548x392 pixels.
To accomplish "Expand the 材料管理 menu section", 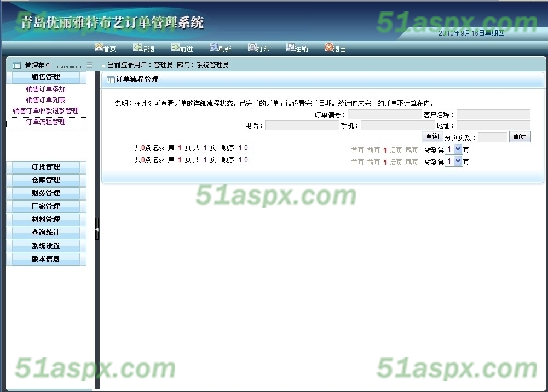I will point(46,220).
